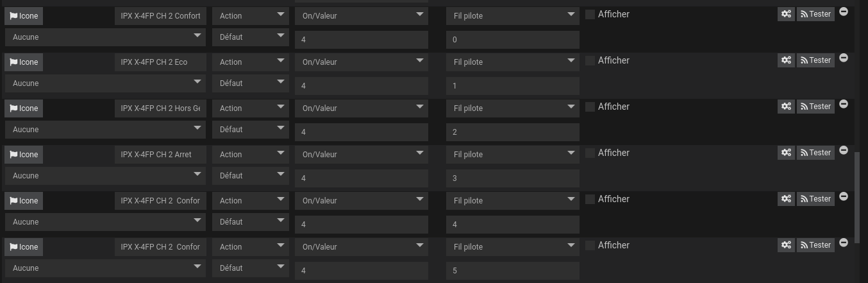This screenshot has width=868, height=283.
Task: Open settings gear for the CH 2 Arret command
Action: tap(786, 153)
